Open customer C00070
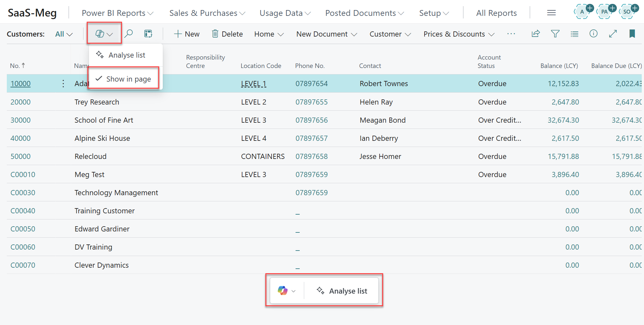644x325 pixels. [23, 265]
